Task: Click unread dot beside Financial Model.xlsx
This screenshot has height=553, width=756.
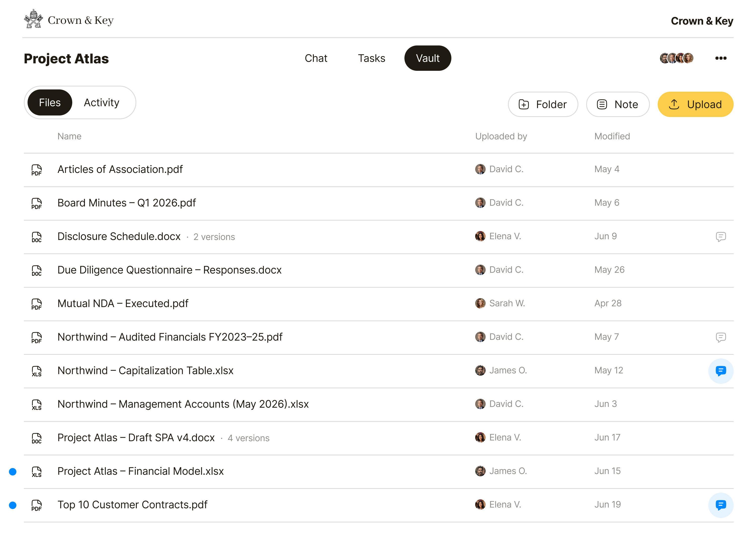Action: (13, 471)
